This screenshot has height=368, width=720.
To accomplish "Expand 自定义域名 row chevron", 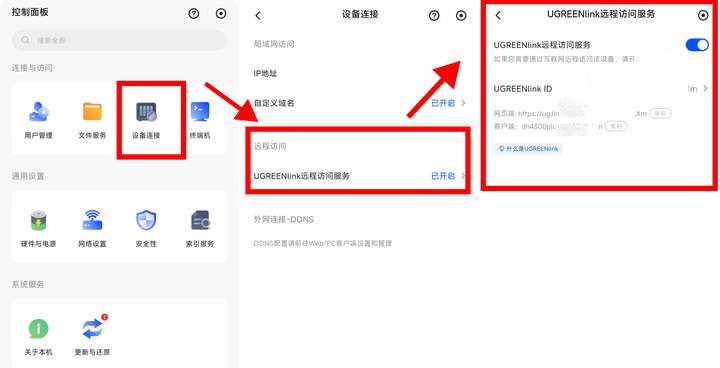I will [463, 103].
